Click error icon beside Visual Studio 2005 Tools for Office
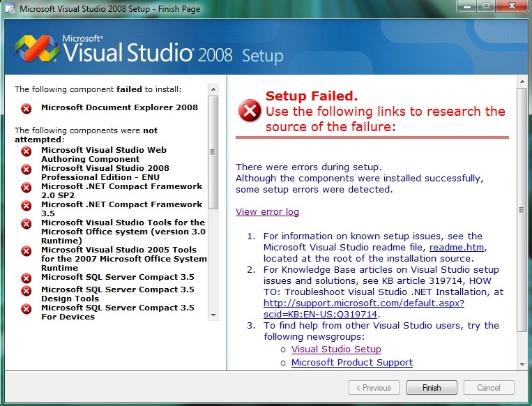The image size is (532, 406). (x=26, y=250)
